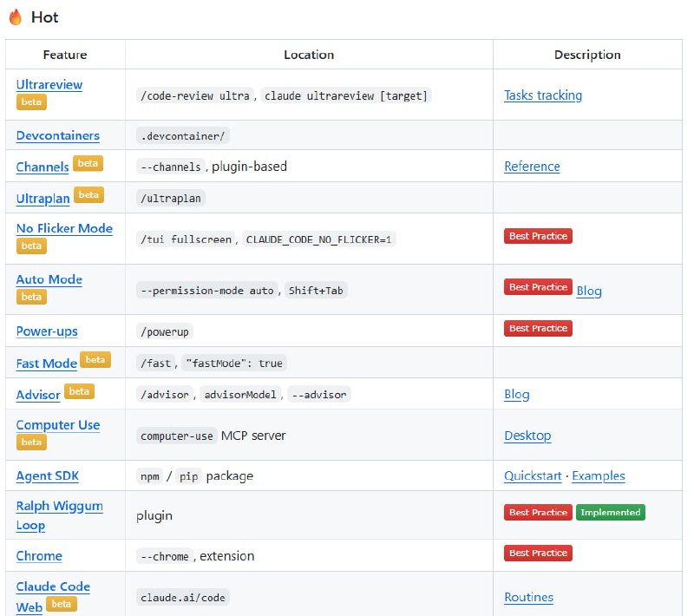Screen dimensions: 694x616
Task: Open the Devcontainers link
Action: [x=57, y=135]
